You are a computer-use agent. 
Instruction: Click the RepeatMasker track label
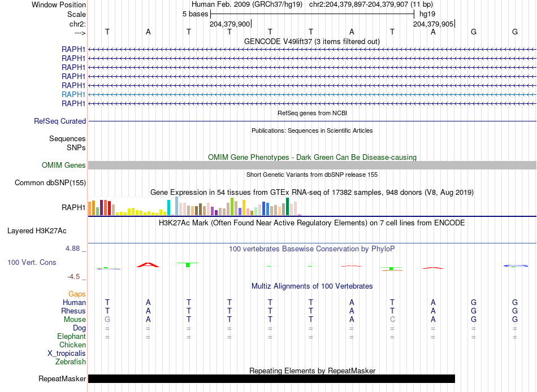(x=62, y=378)
